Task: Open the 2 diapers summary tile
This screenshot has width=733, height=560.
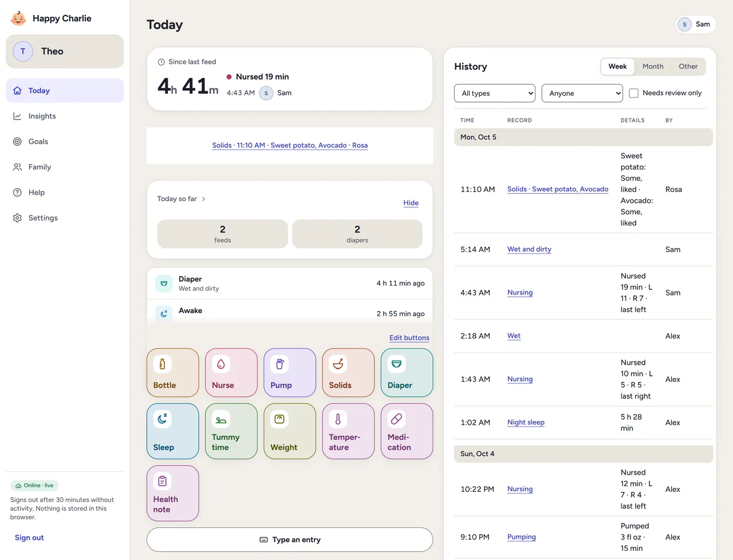Action: pyautogui.click(x=357, y=234)
